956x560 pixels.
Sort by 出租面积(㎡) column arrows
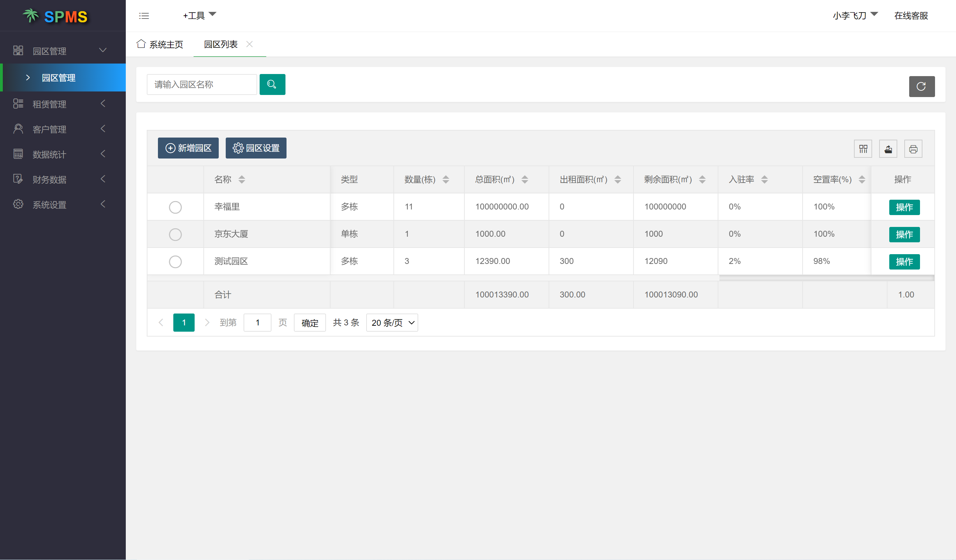[618, 179]
